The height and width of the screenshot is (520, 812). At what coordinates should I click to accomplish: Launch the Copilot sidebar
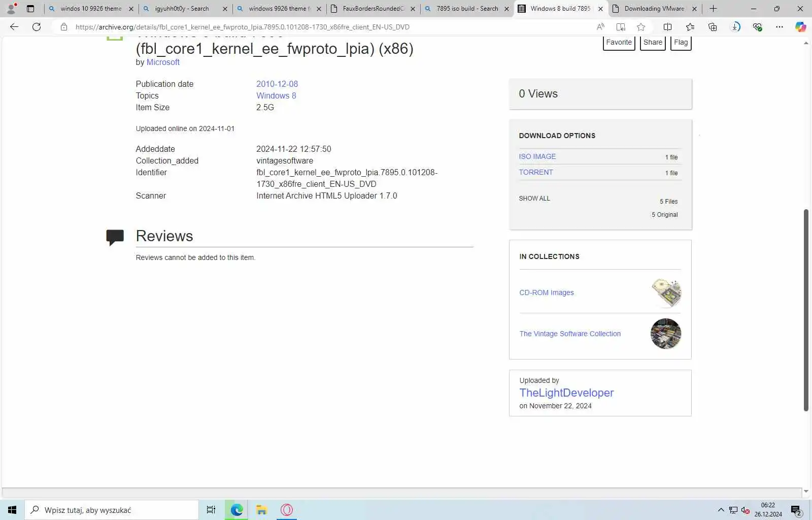click(x=801, y=27)
